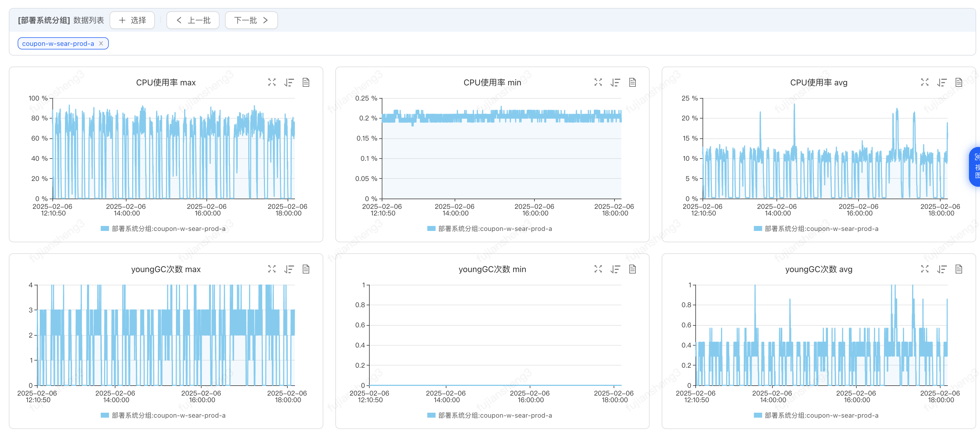The height and width of the screenshot is (437, 980).
Task: Expand youngGC次数 max chart fullscreen
Action: [272, 269]
